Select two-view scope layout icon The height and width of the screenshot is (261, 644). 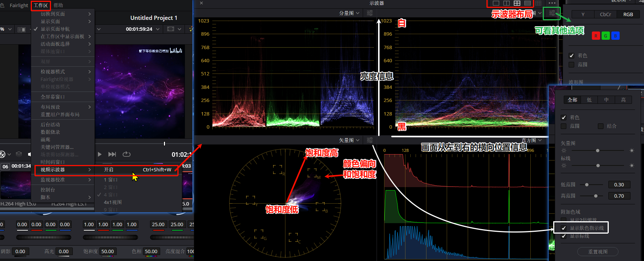point(506,3)
